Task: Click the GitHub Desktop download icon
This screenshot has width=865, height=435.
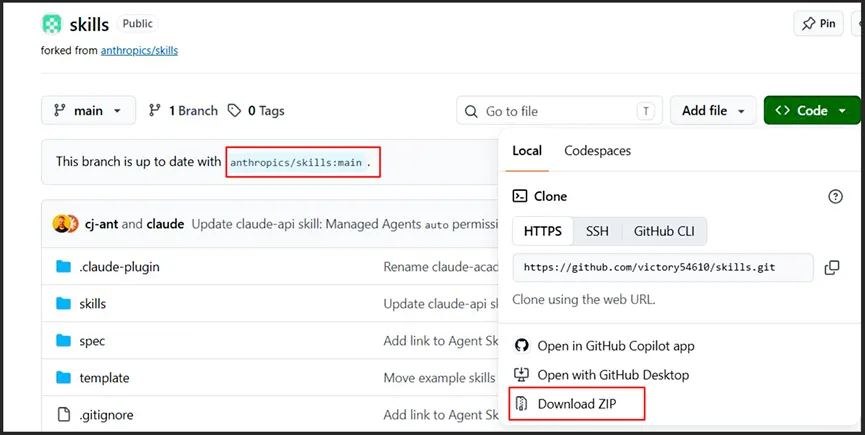Action: [x=521, y=375]
